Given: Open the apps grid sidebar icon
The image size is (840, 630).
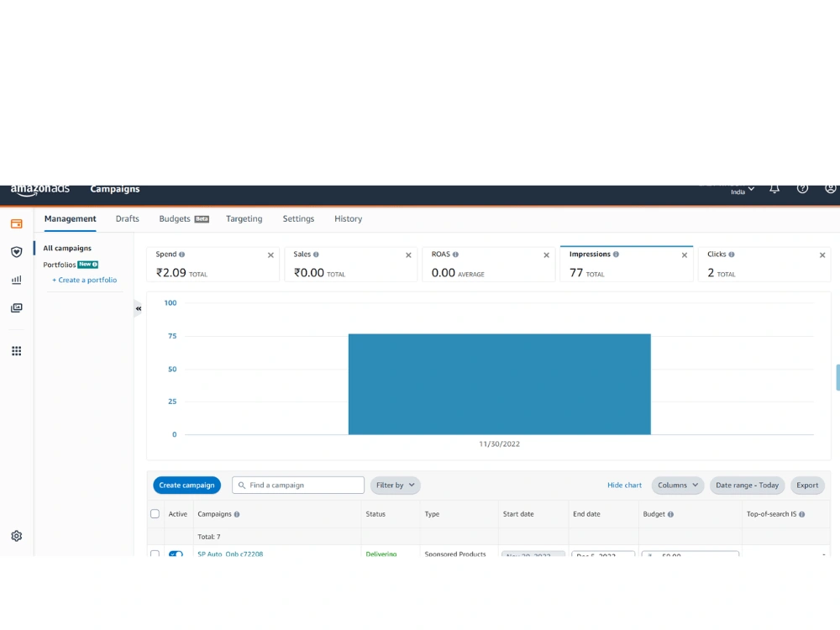Looking at the screenshot, I should coord(17,351).
